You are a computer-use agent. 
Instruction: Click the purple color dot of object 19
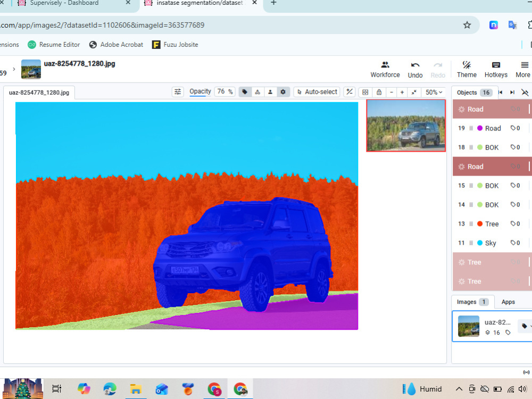point(480,128)
